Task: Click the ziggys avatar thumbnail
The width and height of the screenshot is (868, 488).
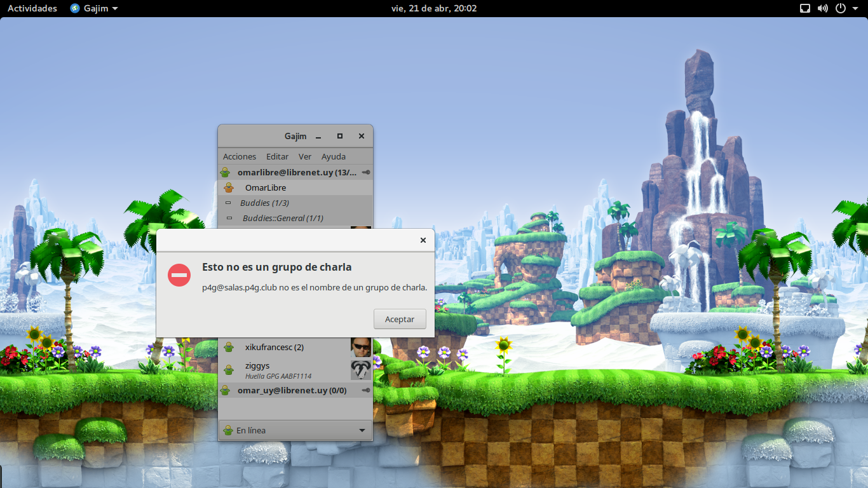Action: point(361,370)
